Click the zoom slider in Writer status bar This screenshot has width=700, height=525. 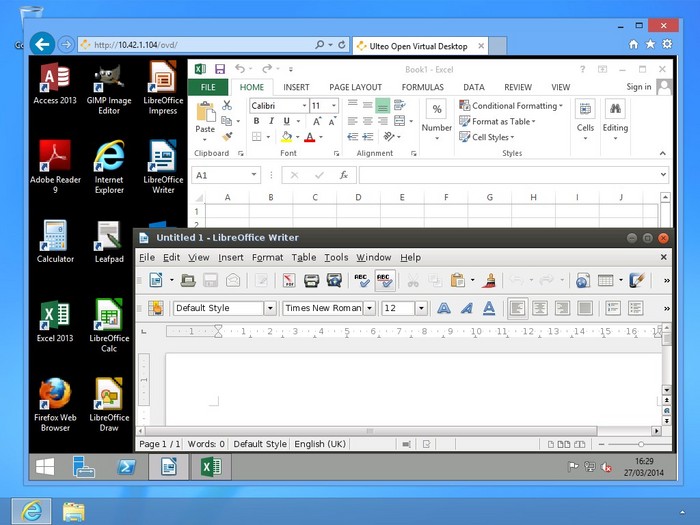click(x=639, y=443)
